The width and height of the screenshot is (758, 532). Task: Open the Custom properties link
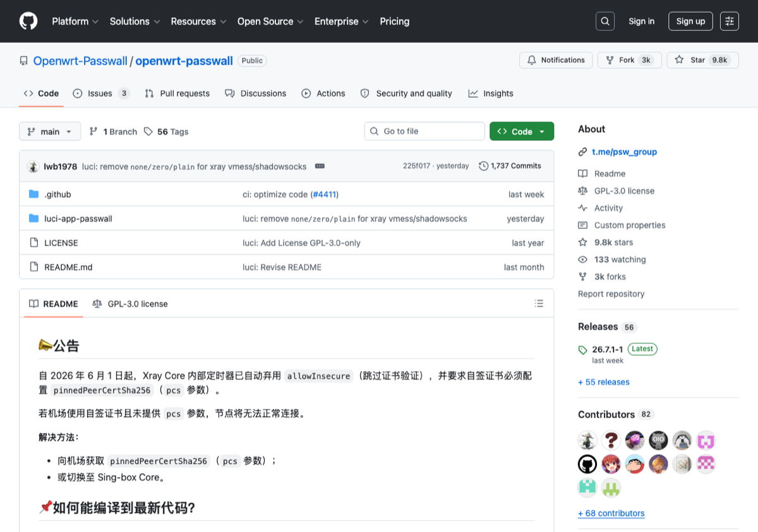point(630,225)
